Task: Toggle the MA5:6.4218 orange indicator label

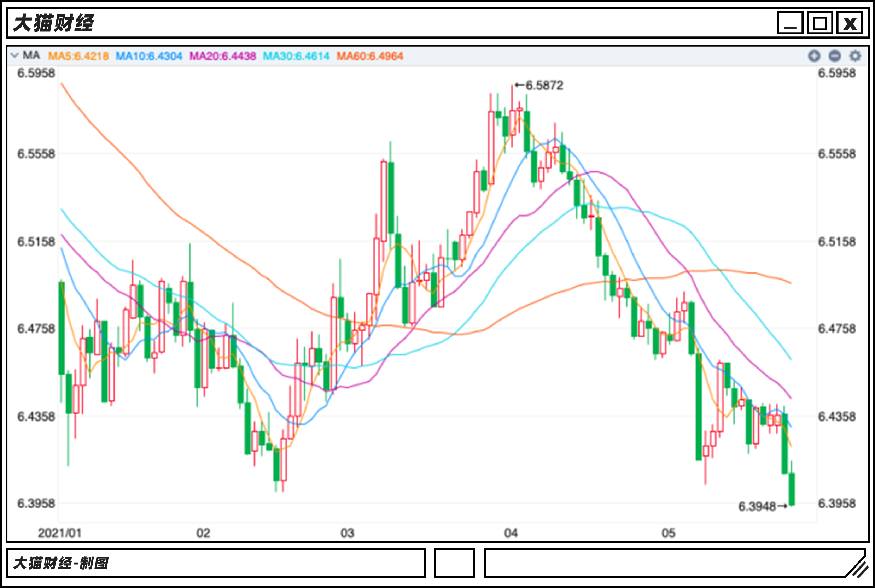Action: 78,56
